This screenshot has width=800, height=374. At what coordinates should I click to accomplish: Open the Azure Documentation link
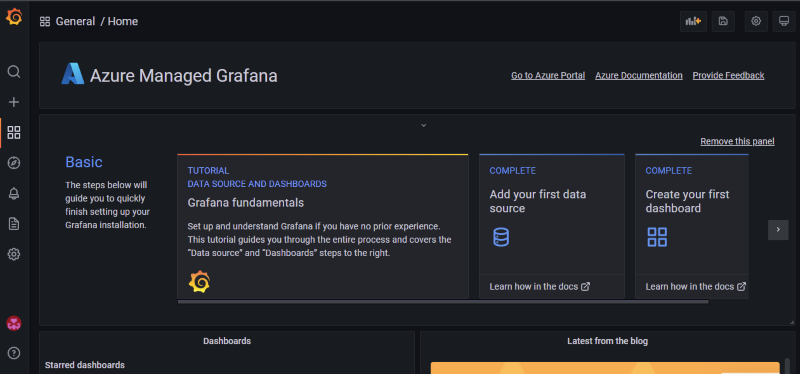639,76
